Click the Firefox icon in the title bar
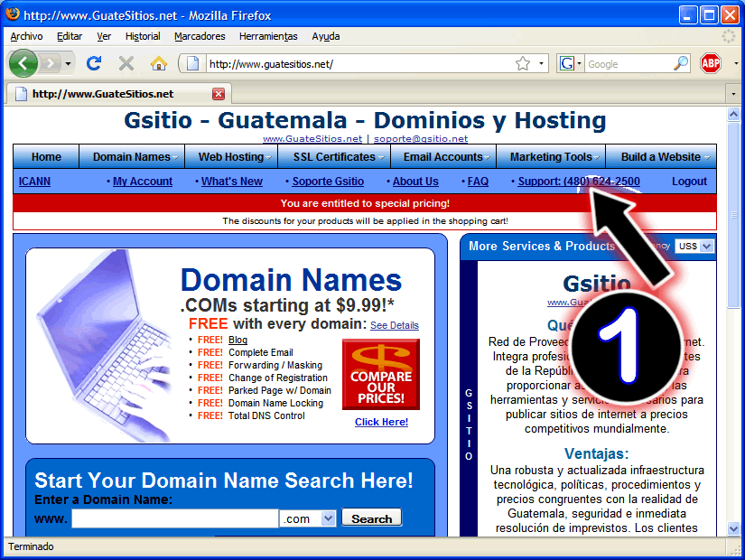This screenshot has width=745, height=560. click(13, 14)
